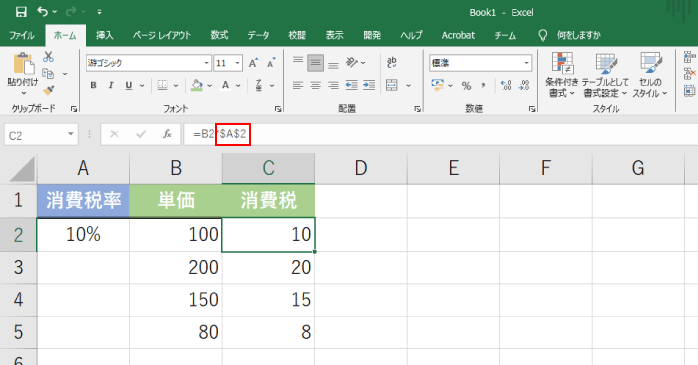698x365 pixels.
Task: Open the font size dropdown
Action: [x=238, y=63]
